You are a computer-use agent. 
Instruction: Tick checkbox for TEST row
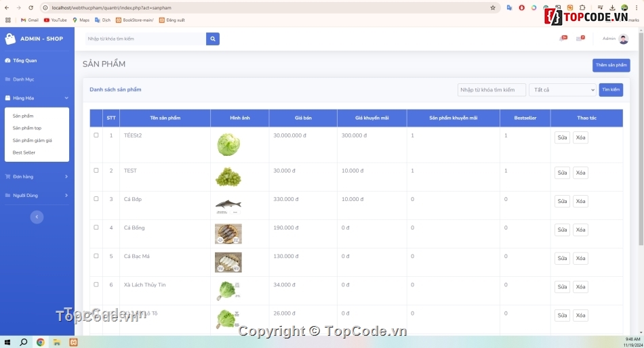96,171
